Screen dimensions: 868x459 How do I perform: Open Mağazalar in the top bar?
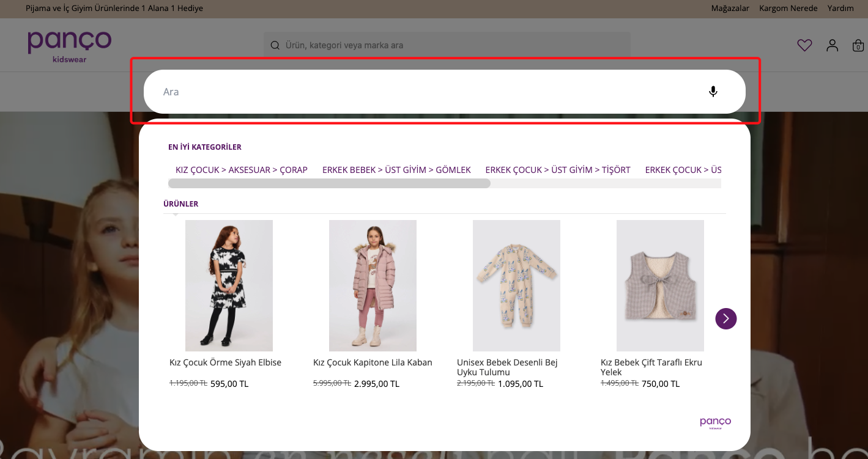730,8
